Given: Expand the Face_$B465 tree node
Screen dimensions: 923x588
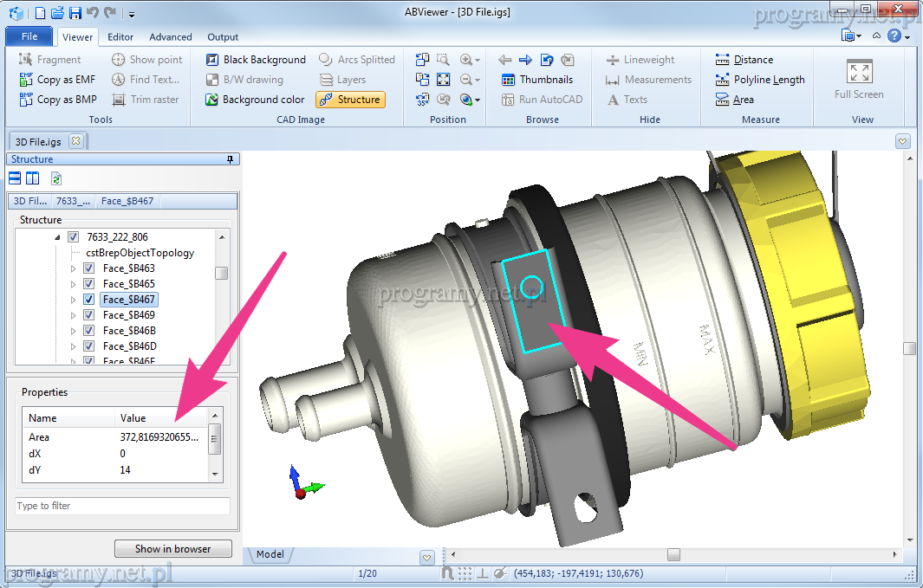Looking at the screenshot, I should pyautogui.click(x=73, y=284).
